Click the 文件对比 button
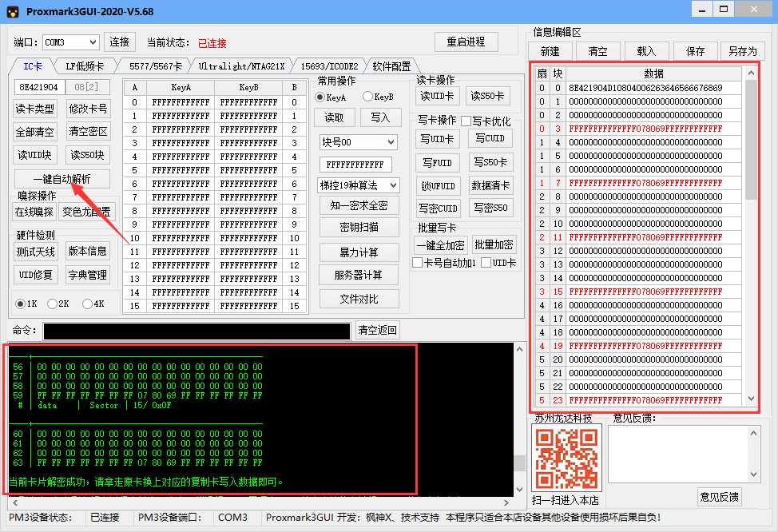 pos(359,299)
